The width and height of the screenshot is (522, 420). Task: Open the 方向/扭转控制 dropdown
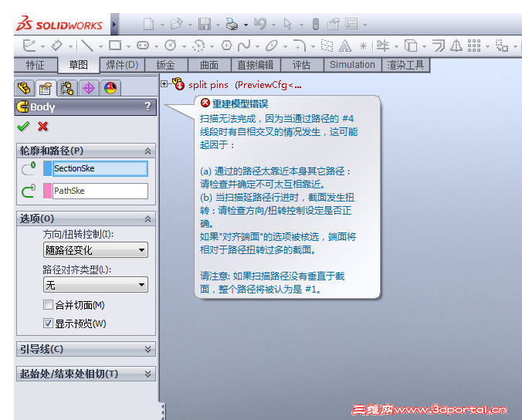(96, 250)
